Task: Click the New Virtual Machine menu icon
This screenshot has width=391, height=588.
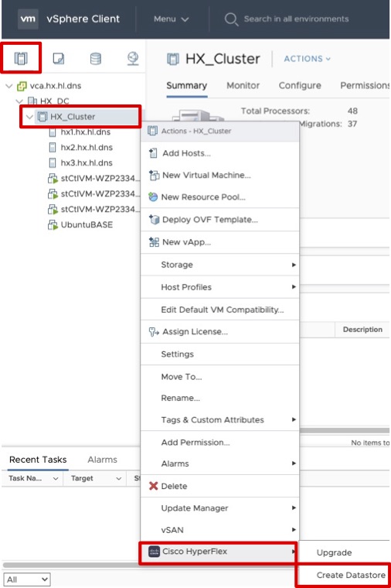Action: pos(154,175)
